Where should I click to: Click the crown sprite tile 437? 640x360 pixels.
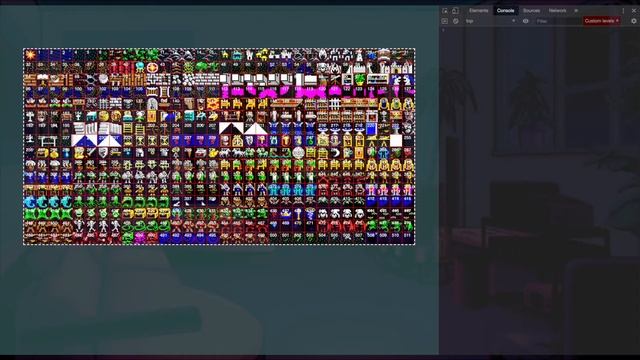click(286, 214)
